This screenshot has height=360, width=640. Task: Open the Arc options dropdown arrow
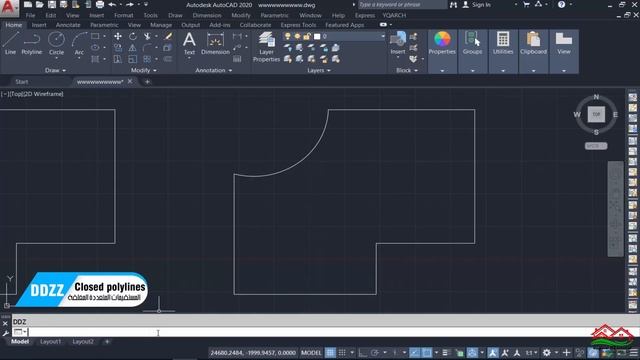pyautogui.click(x=79, y=58)
